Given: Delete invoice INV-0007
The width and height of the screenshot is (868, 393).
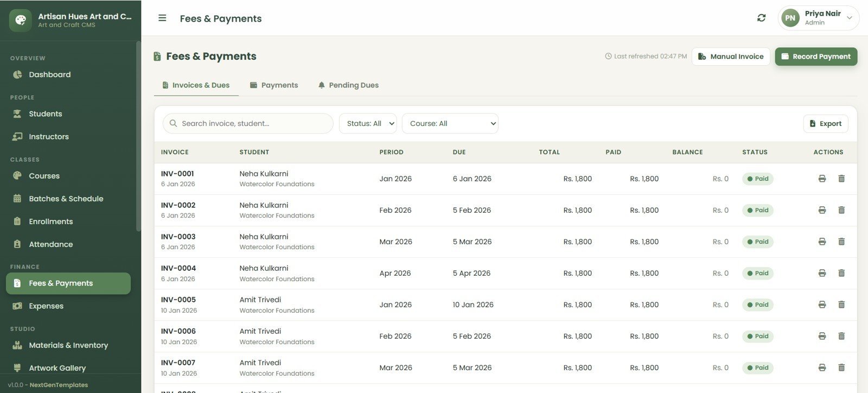Looking at the screenshot, I should tap(841, 367).
